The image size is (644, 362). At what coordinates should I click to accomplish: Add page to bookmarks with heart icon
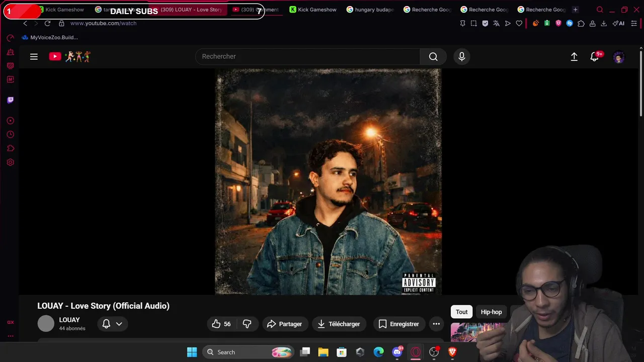pos(519,23)
